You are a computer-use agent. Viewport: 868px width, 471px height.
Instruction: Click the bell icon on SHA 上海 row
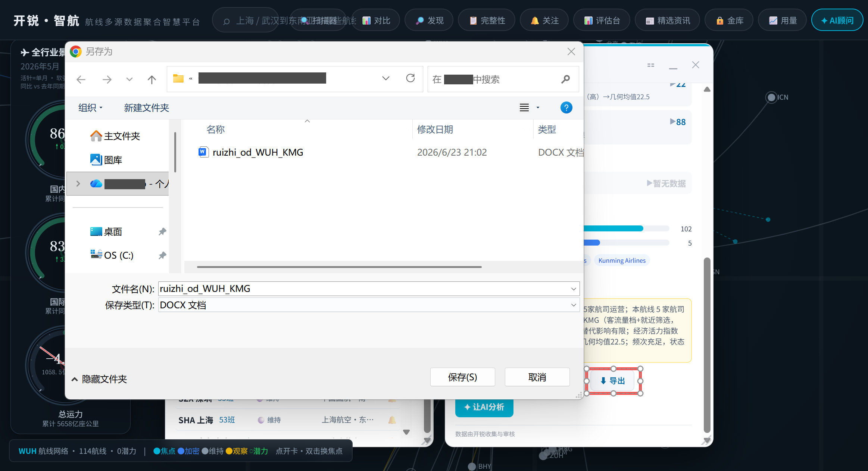392,420
